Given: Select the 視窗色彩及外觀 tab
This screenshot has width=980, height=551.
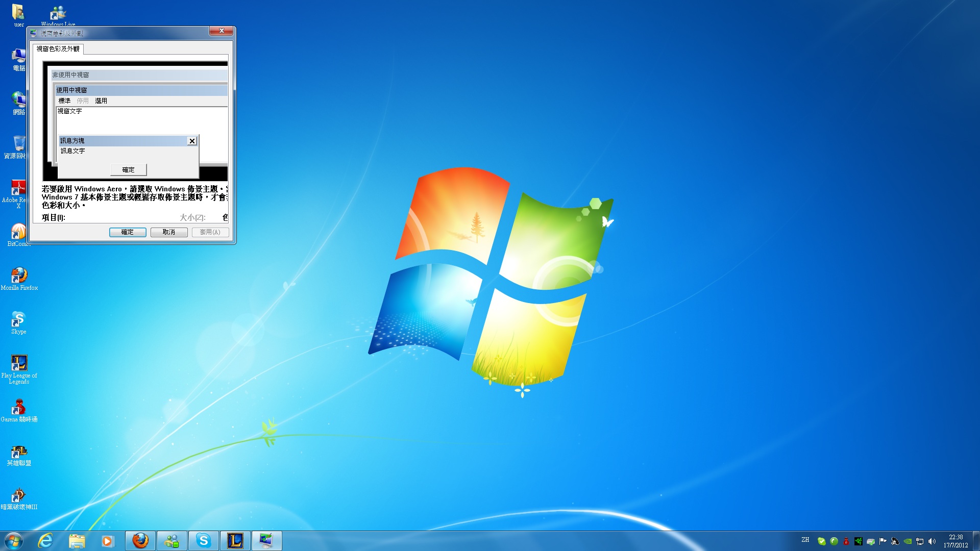Looking at the screenshot, I should click(58, 49).
